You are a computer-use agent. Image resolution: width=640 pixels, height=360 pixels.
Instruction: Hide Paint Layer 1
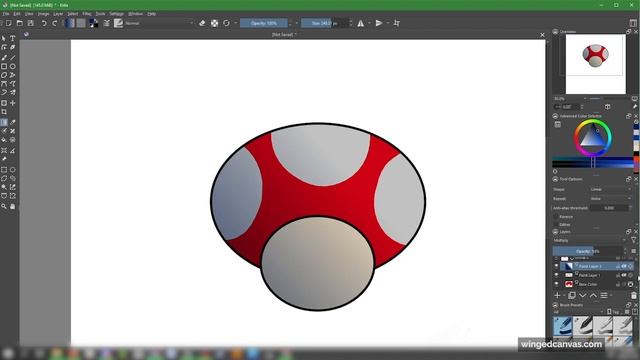pos(556,275)
